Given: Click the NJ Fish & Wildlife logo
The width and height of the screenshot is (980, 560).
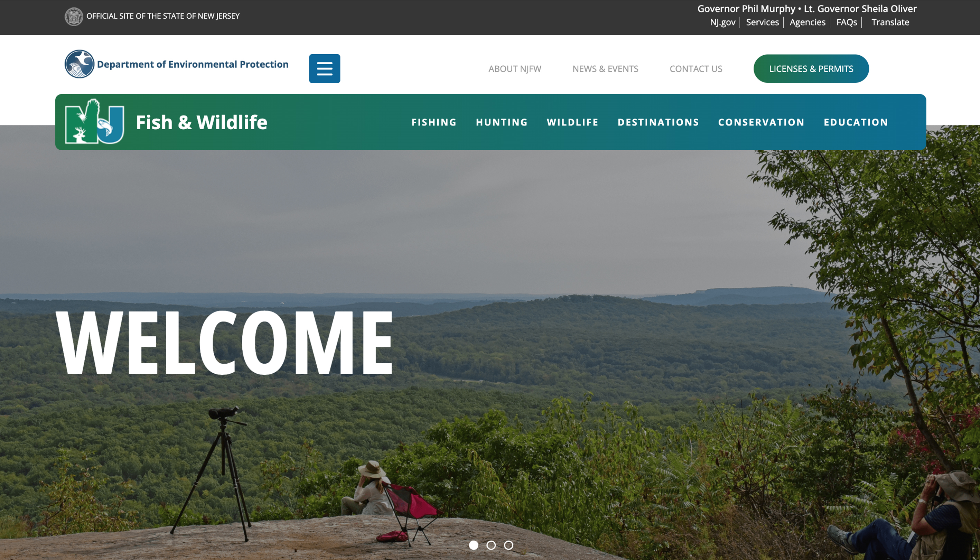Looking at the screenshot, I should pyautogui.click(x=95, y=122).
